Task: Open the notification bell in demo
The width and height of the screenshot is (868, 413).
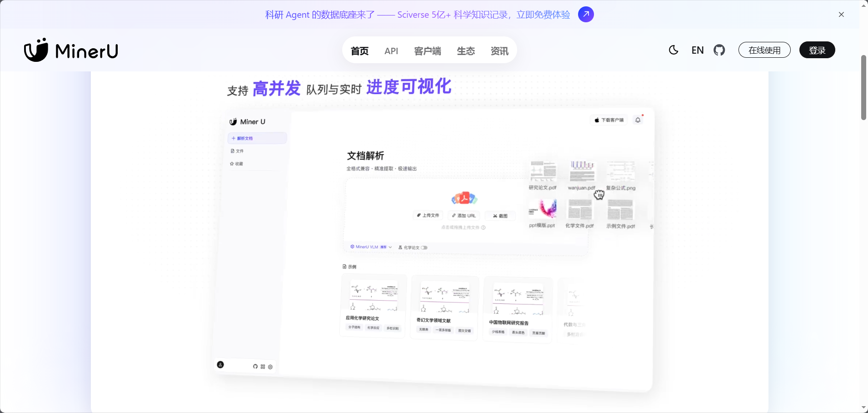Action: [638, 120]
